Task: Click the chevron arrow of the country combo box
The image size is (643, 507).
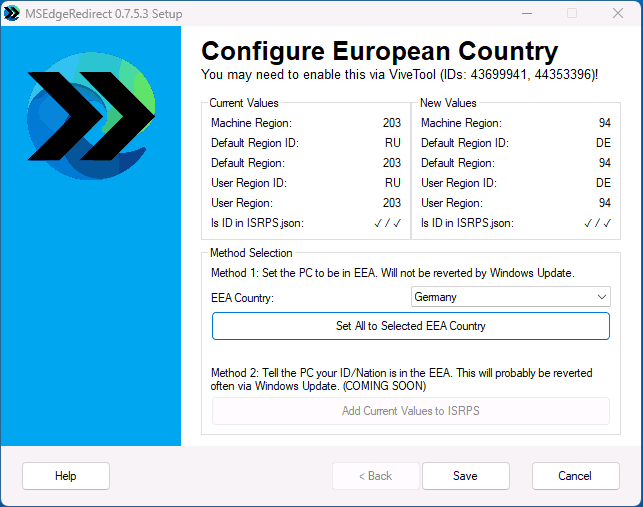Action: [601, 297]
